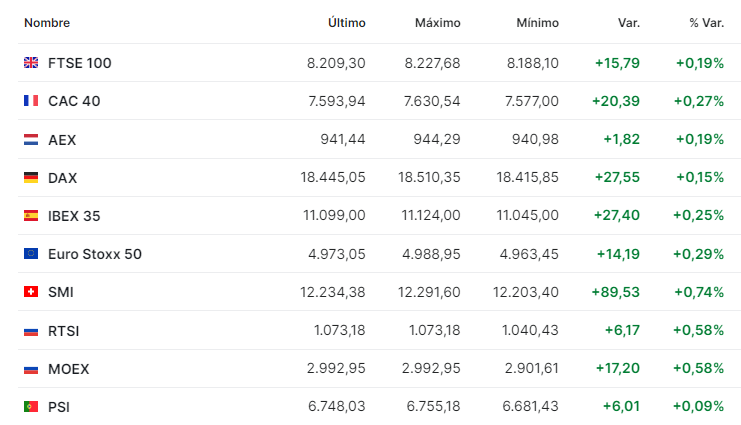The width and height of the screenshot is (741, 425).
Task: Open the IBEX 35 index link
Action: 74,216
